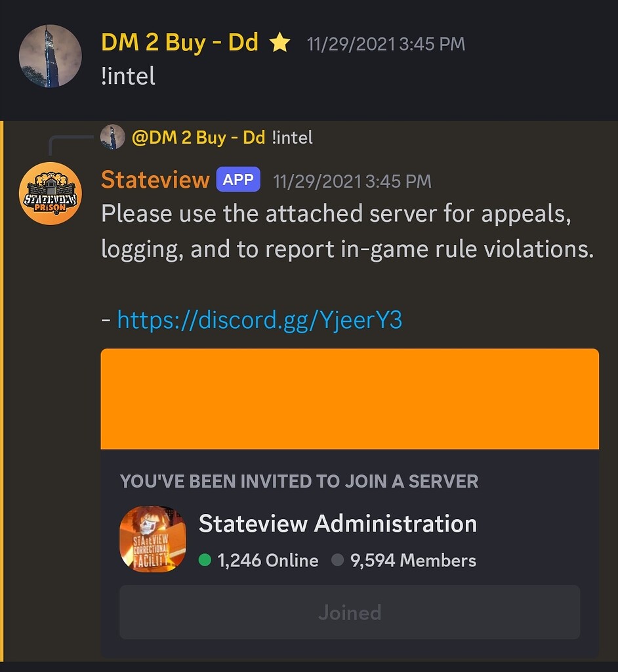Click the orange embed banner image
This screenshot has width=618, height=672.
coord(349,398)
